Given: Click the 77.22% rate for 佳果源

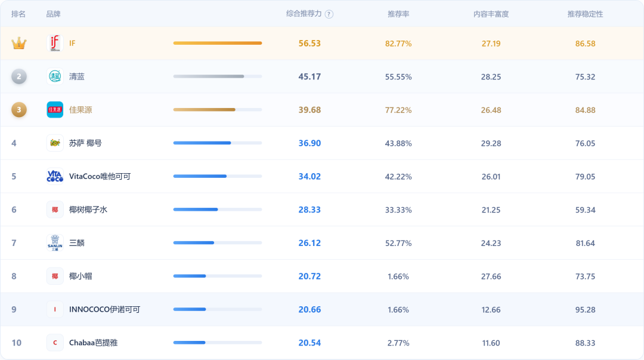Looking at the screenshot, I should 398,110.
